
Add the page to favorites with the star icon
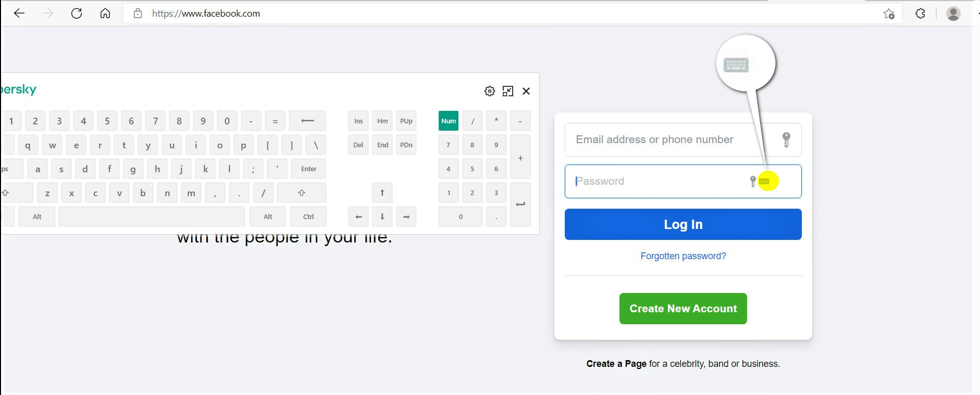click(x=889, y=14)
